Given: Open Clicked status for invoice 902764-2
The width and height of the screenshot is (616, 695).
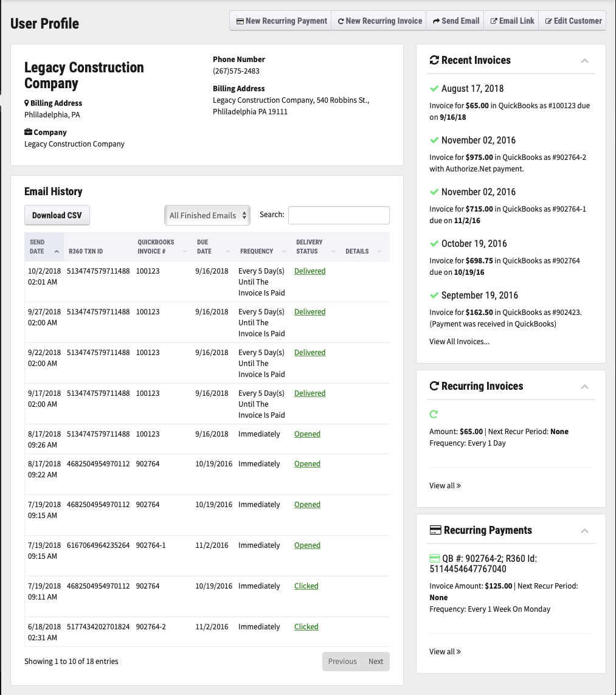Looking at the screenshot, I should (306, 627).
